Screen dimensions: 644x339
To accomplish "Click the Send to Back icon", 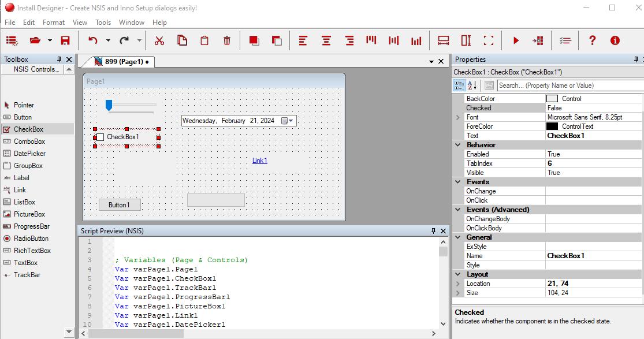I will pyautogui.click(x=277, y=40).
